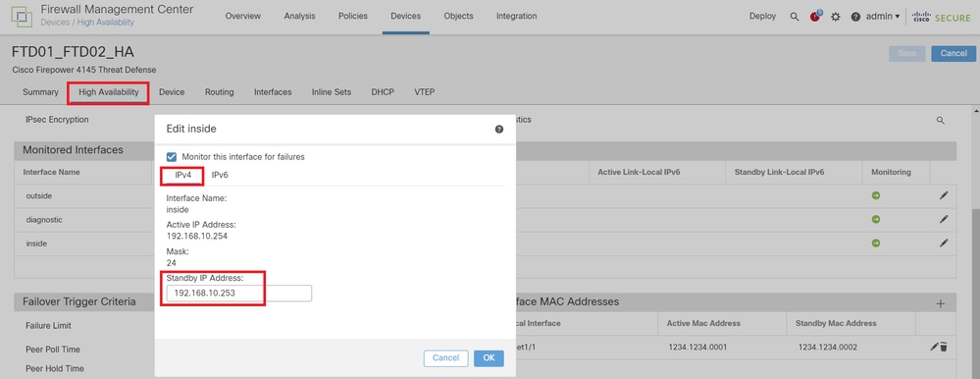This screenshot has height=379, width=980.
Task: Click the Failure Limit label
Action: pyautogui.click(x=48, y=325)
